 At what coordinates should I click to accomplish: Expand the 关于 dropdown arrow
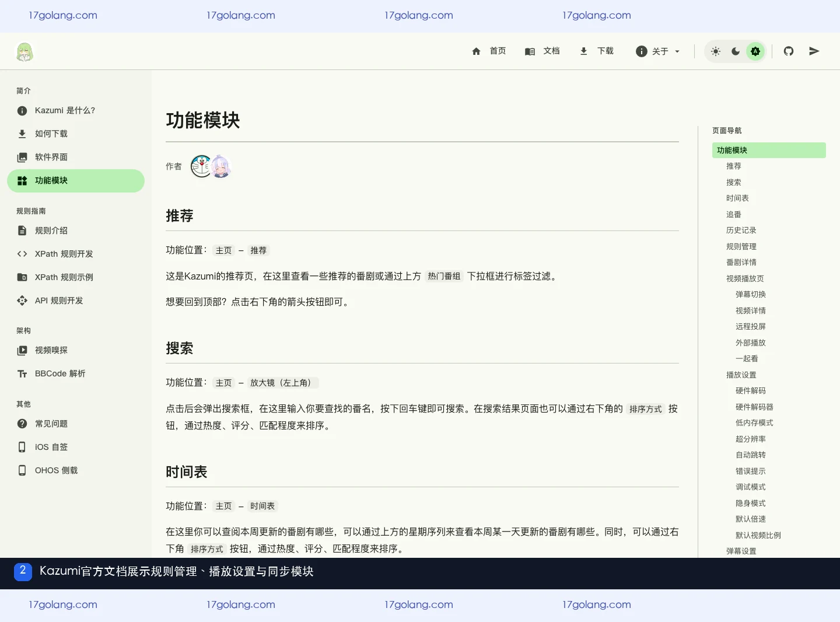[x=677, y=51]
